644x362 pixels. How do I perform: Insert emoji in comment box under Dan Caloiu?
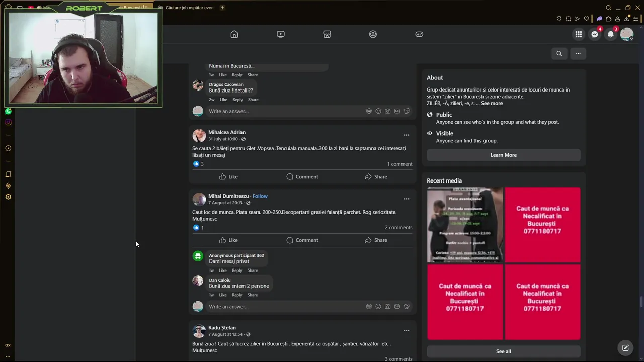(378, 307)
